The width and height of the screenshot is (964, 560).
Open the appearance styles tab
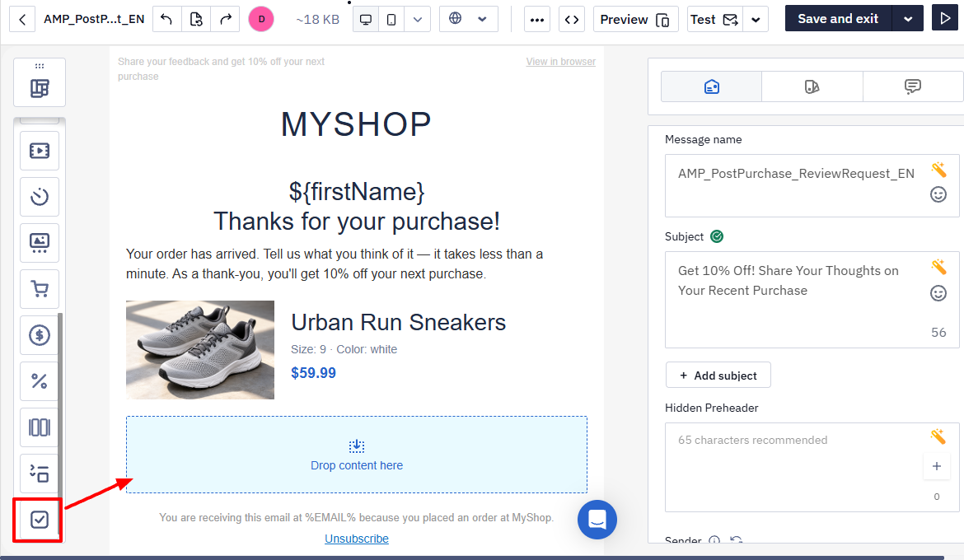(812, 86)
